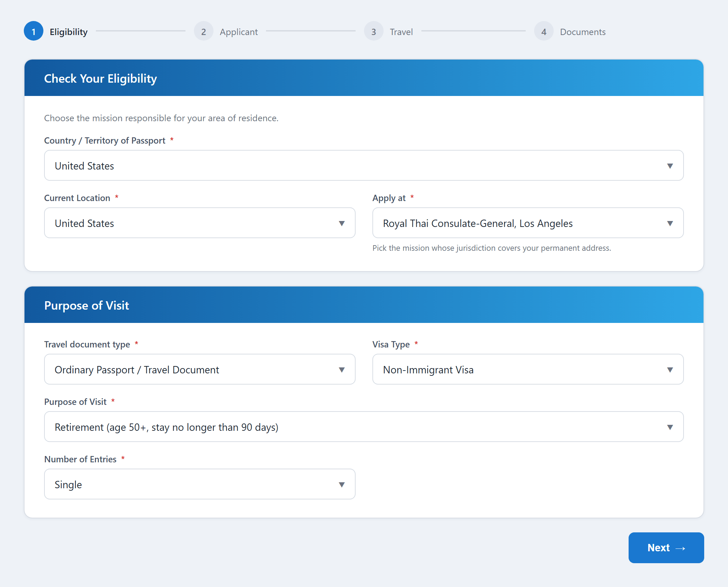The width and height of the screenshot is (728, 587).
Task: Open the Current Location dropdown
Action: 200,223
